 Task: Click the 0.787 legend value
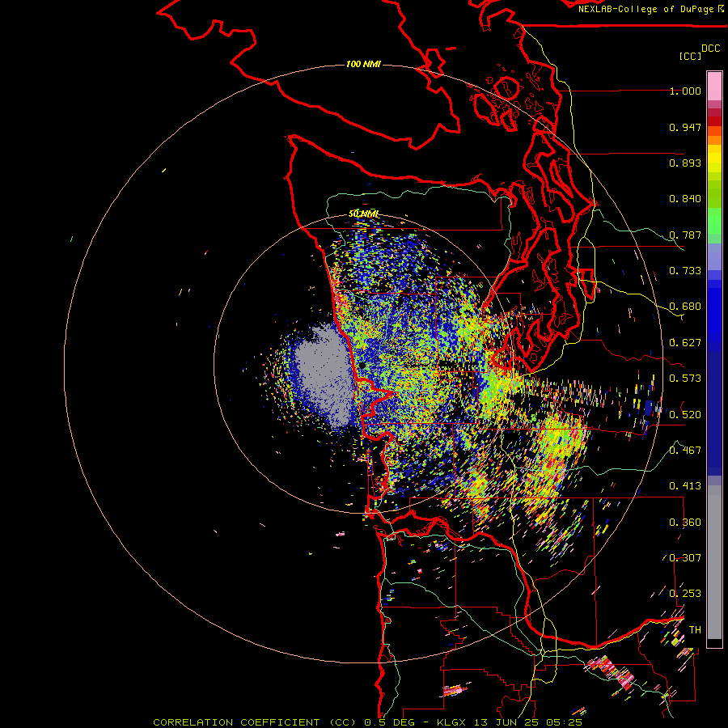click(x=685, y=235)
